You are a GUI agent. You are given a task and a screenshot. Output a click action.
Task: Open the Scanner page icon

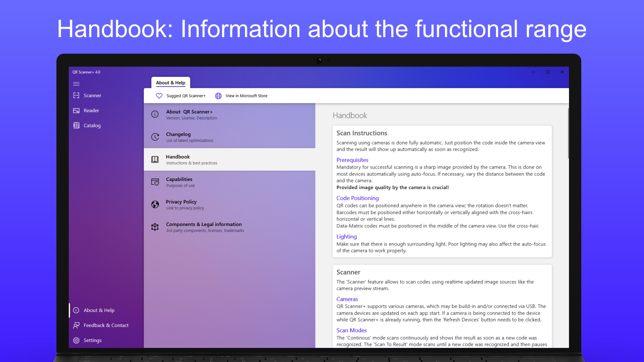pyautogui.click(x=76, y=95)
